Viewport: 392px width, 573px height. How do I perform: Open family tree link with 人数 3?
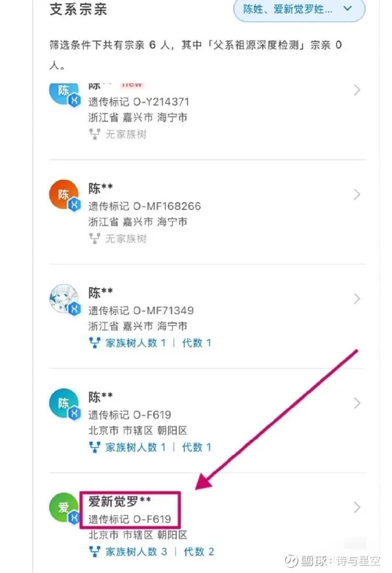137,551
